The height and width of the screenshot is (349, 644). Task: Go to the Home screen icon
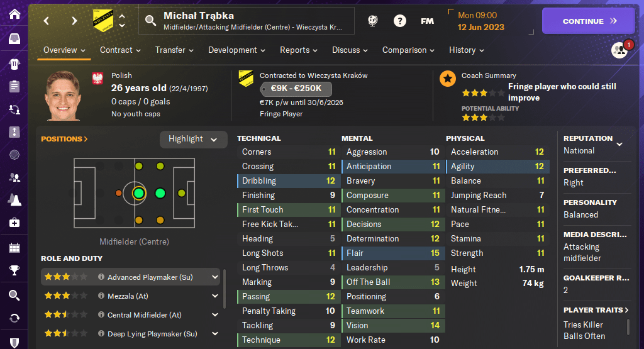[x=14, y=14]
